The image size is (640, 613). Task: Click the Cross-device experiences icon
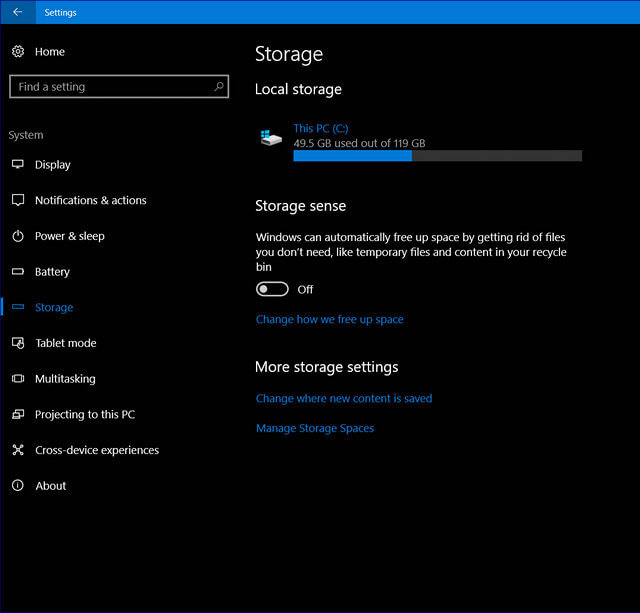click(x=18, y=450)
